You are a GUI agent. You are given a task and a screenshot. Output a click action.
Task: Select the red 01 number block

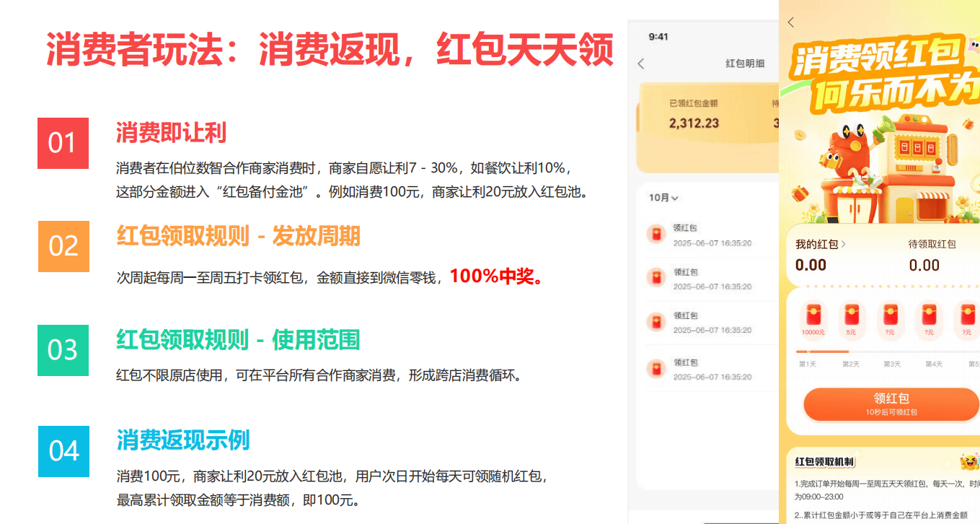pyautogui.click(x=63, y=143)
